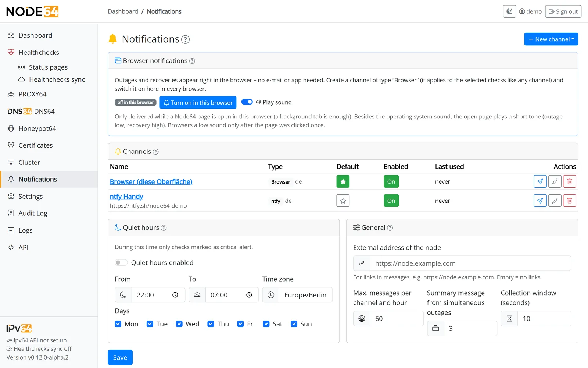588x368 pixels.
Task: Edit the Browser channel pencil icon
Action: pyautogui.click(x=555, y=181)
